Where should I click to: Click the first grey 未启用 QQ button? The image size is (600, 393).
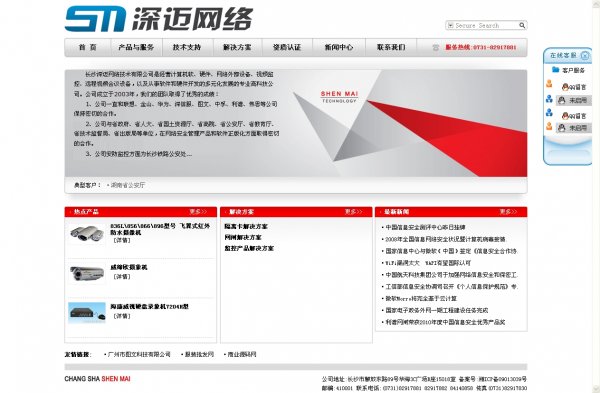[x=573, y=100]
